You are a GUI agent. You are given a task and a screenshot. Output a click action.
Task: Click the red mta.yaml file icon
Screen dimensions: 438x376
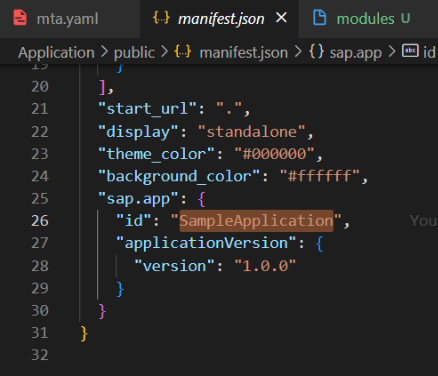click(20, 18)
